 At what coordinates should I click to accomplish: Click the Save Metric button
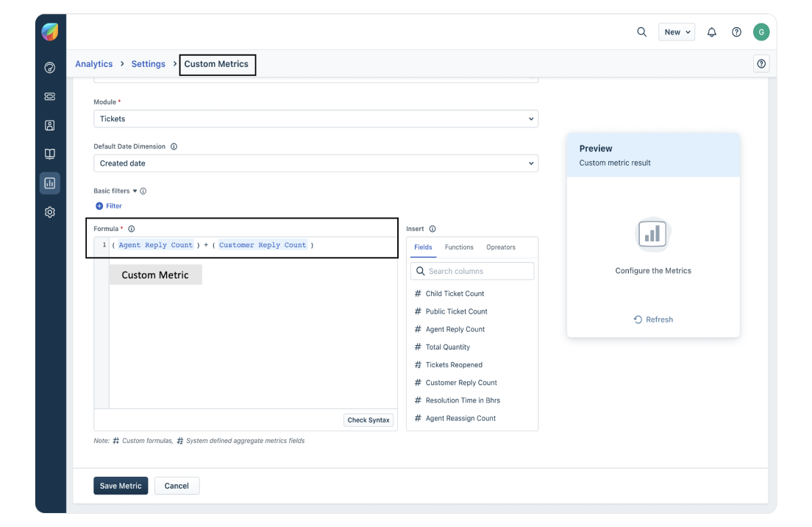click(x=121, y=486)
